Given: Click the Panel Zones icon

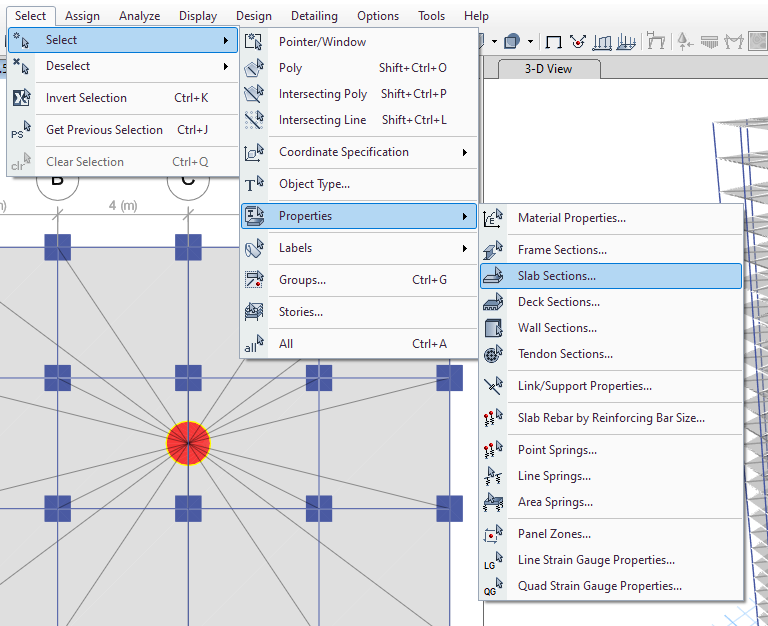Looking at the screenshot, I should pyautogui.click(x=493, y=534).
